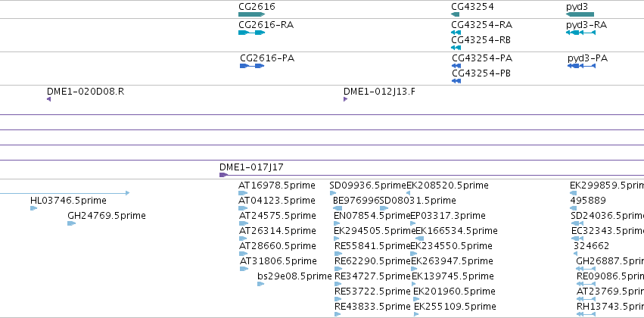Select the CG2616 gene arrow glyph

[251, 14]
